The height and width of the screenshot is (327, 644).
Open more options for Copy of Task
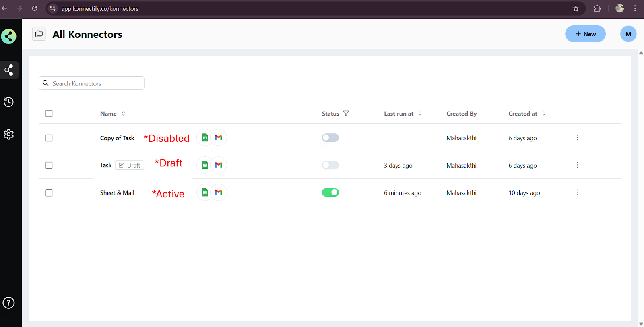[578, 138]
